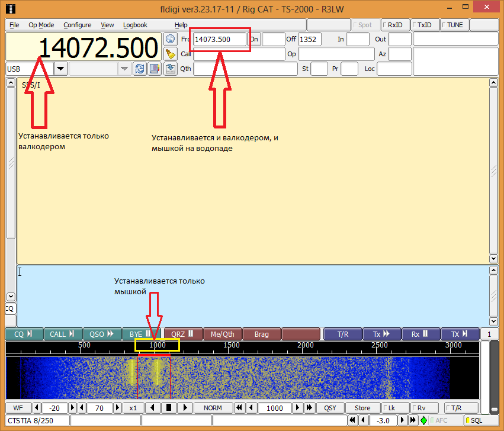
Task: Open the Logbook menu
Action: (x=135, y=25)
